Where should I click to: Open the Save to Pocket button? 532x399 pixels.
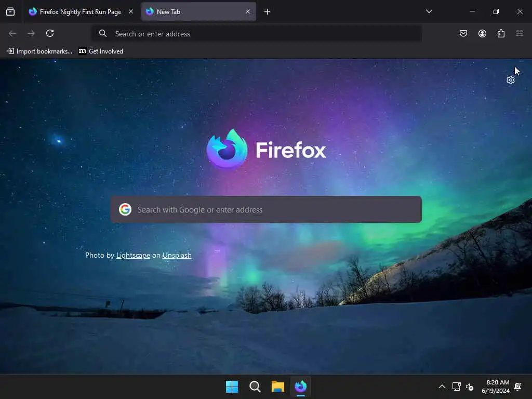[x=463, y=33]
